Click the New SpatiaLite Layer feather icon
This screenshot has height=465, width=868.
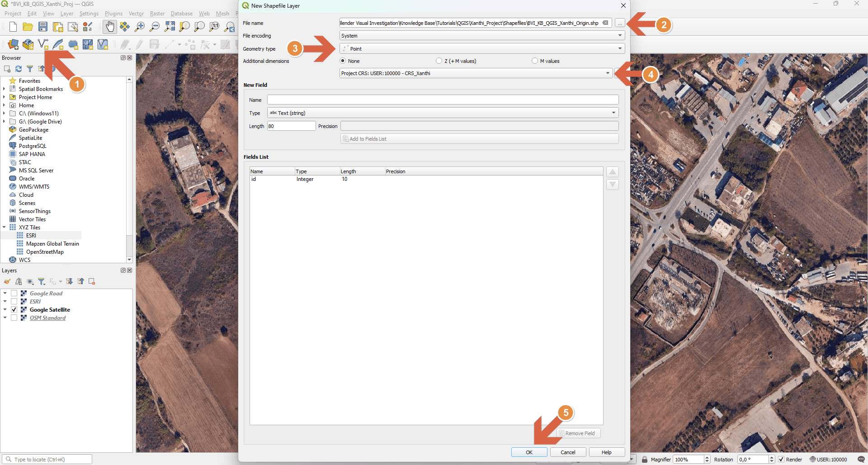[x=58, y=44]
